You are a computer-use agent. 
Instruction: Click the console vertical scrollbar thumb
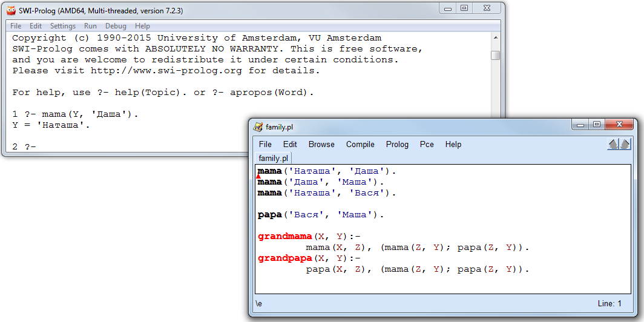(x=495, y=55)
